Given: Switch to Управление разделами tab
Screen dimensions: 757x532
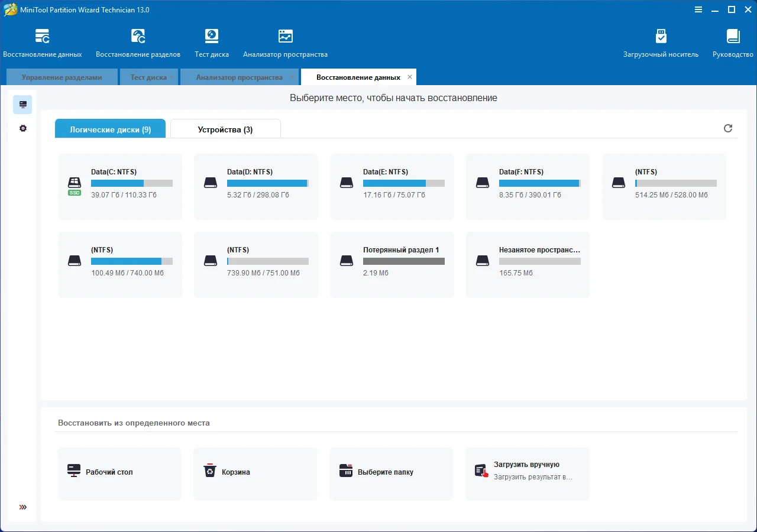Looking at the screenshot, I should click(62, 77).
